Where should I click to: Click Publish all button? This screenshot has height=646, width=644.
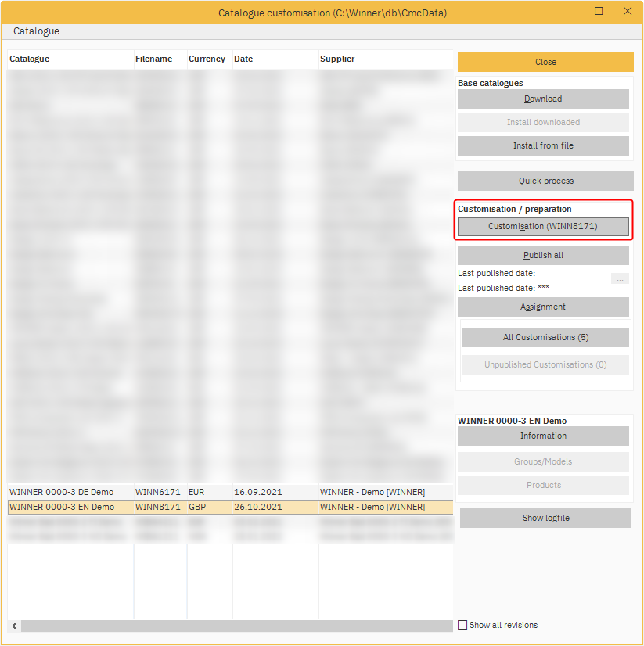click(x=543, y=256)
